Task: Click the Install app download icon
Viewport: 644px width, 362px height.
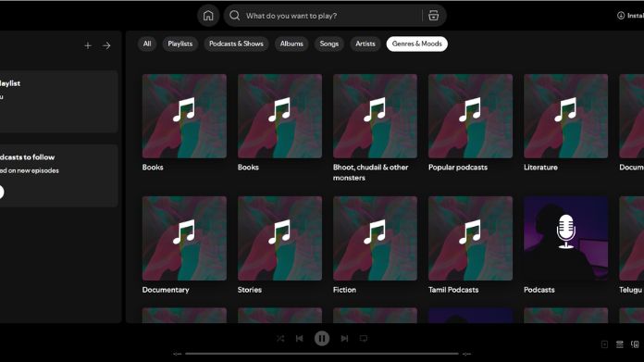Action: coord(621,16)
